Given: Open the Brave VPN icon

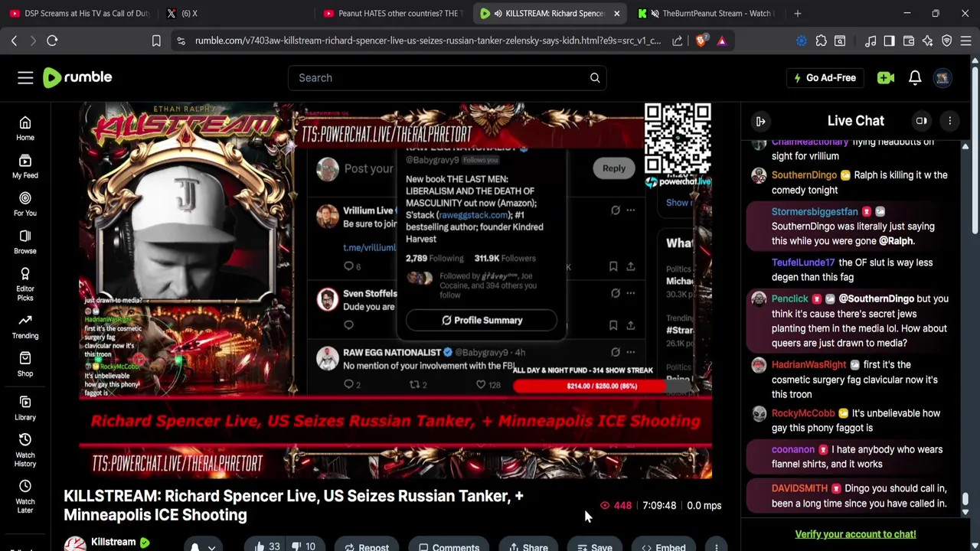Looking at the screenshot, I should click(947, 41).
